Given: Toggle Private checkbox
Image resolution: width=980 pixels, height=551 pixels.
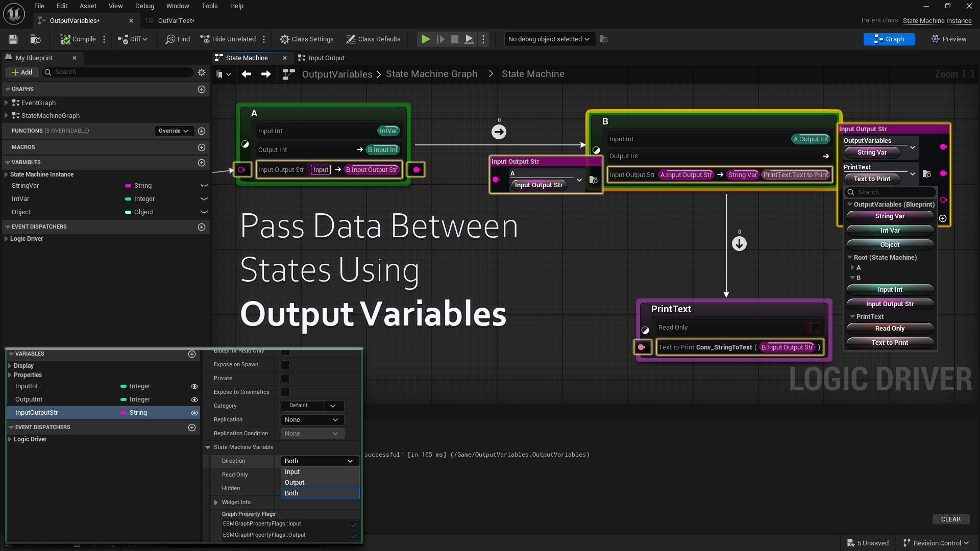Looking at the screenshot, I should [x=285, y=379].
